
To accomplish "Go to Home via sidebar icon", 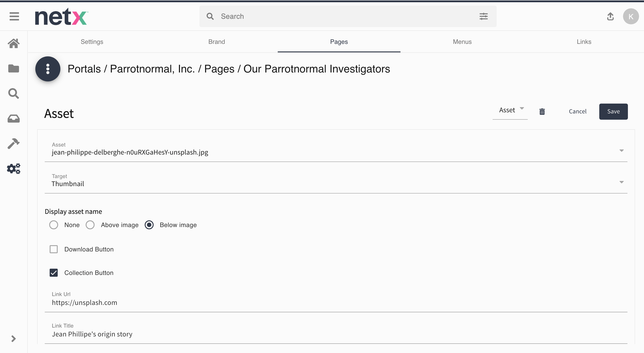I will click(14, 43).
